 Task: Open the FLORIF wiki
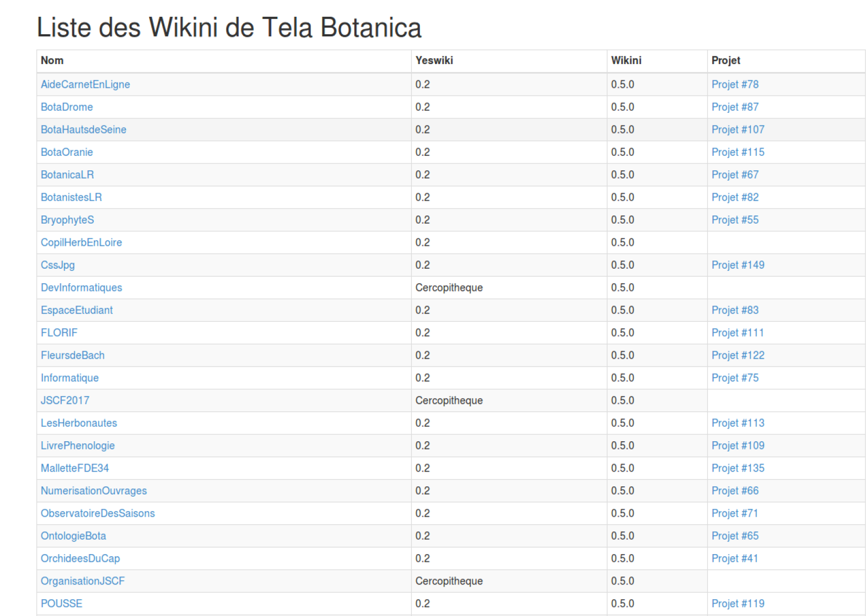click(x=59, y=333)
